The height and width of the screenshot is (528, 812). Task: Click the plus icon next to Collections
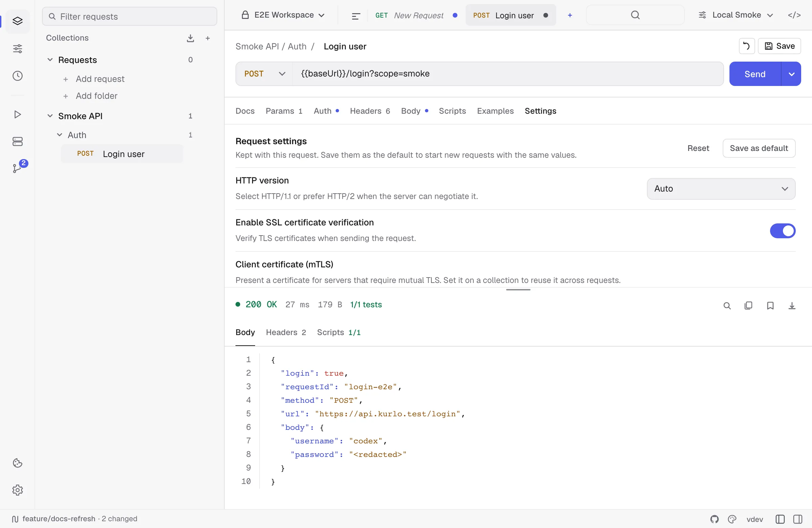click(x=207, y=38)
